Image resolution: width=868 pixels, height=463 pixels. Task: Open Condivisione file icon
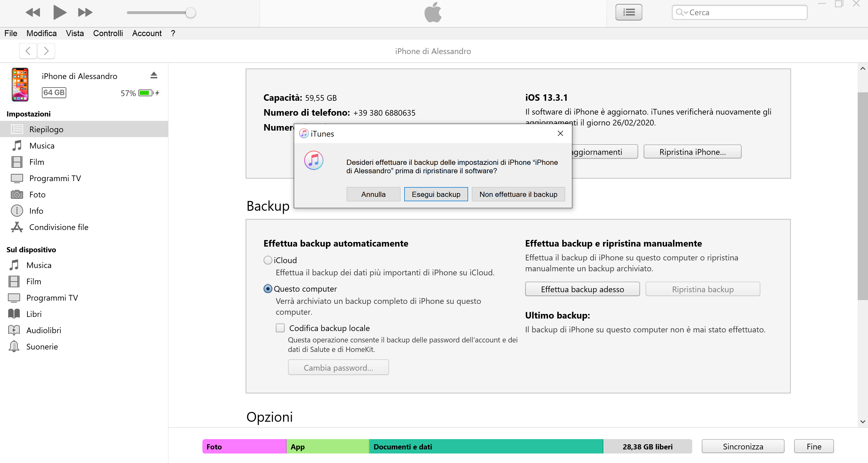point(17,227)
